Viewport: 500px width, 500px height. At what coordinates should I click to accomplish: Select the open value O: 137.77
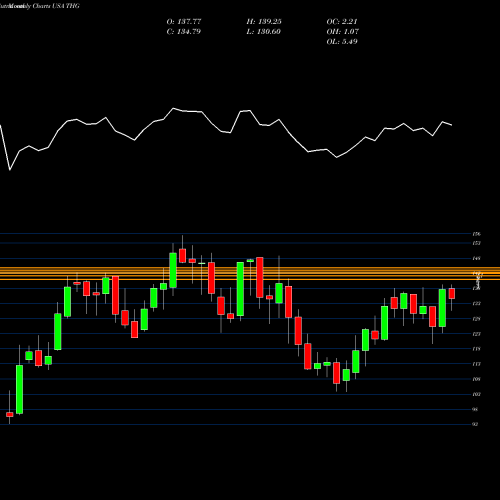click(184, 22)
